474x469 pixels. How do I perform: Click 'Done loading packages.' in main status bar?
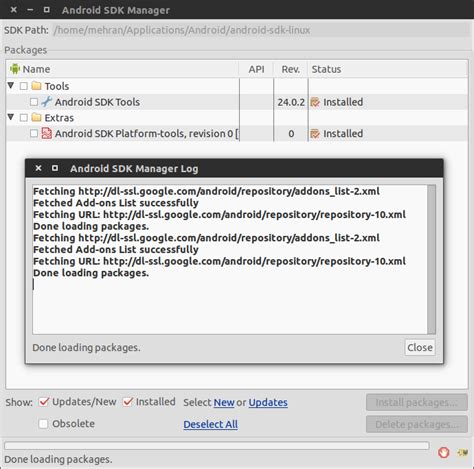(58, 459)
